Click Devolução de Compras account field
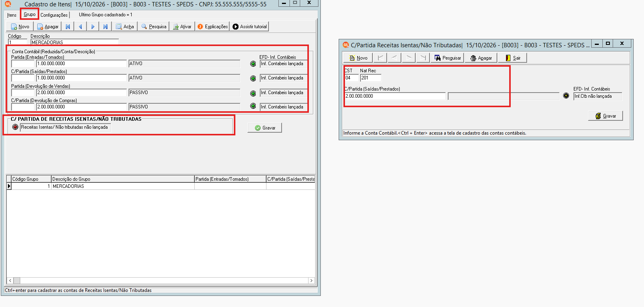 tap(81, 107)
